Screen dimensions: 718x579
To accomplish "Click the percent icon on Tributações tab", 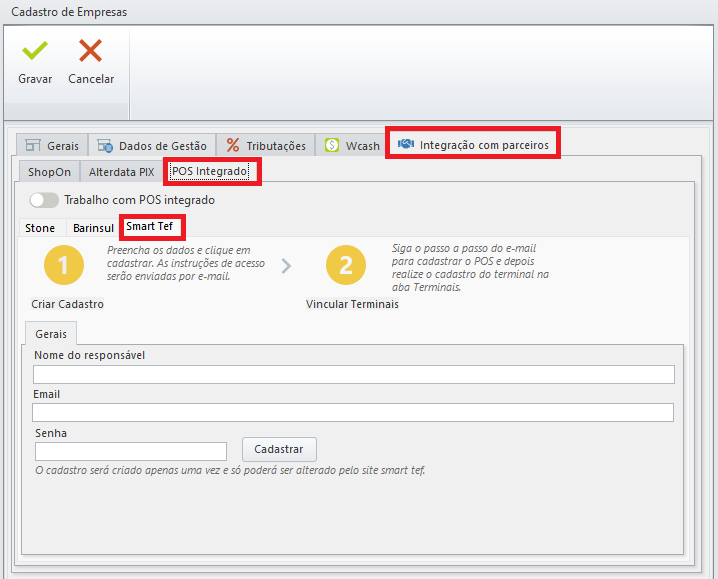I will pyautogui.click(x=233, y=145).
